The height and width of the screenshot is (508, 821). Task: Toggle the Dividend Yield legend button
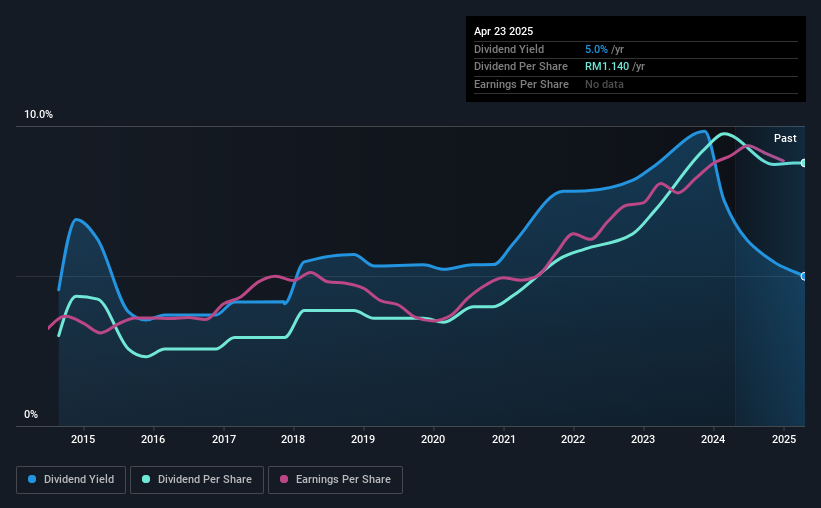pos(71,480)
